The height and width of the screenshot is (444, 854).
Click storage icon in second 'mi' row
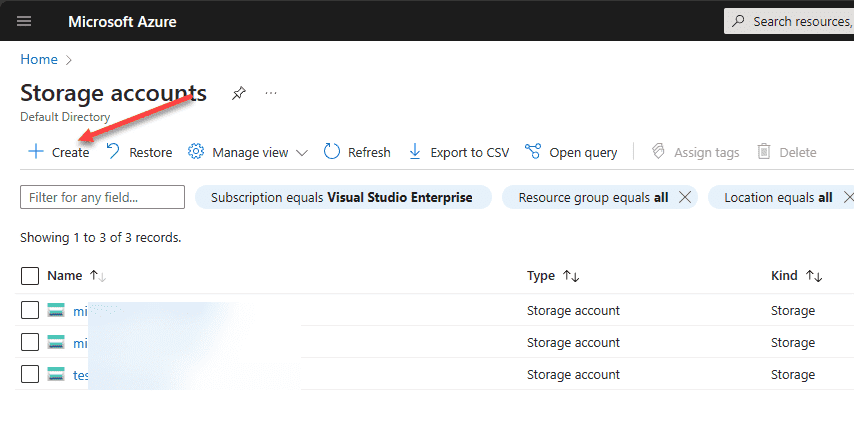coord(56,342)
